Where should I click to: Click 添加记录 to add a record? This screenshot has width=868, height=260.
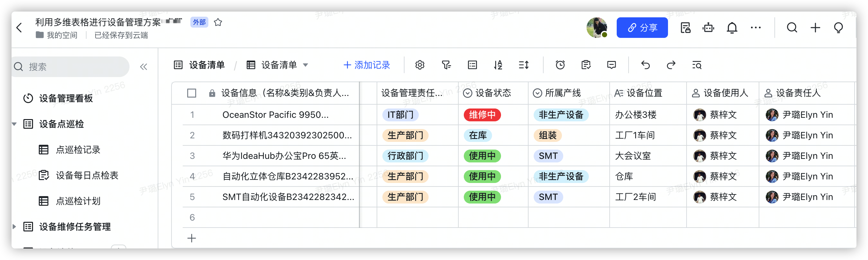pos(367,65)
